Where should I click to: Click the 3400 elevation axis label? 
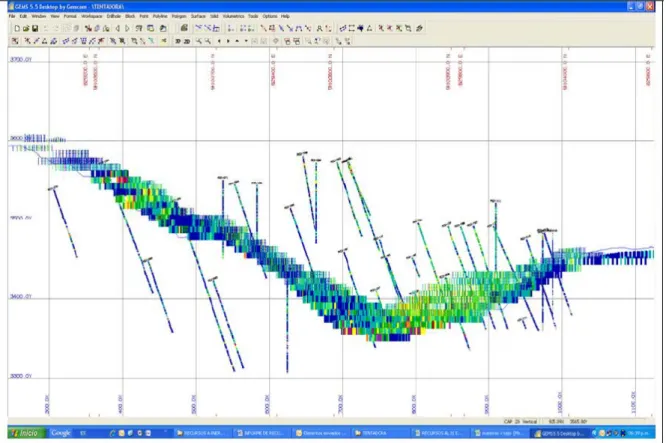click(x=21, y=296)
